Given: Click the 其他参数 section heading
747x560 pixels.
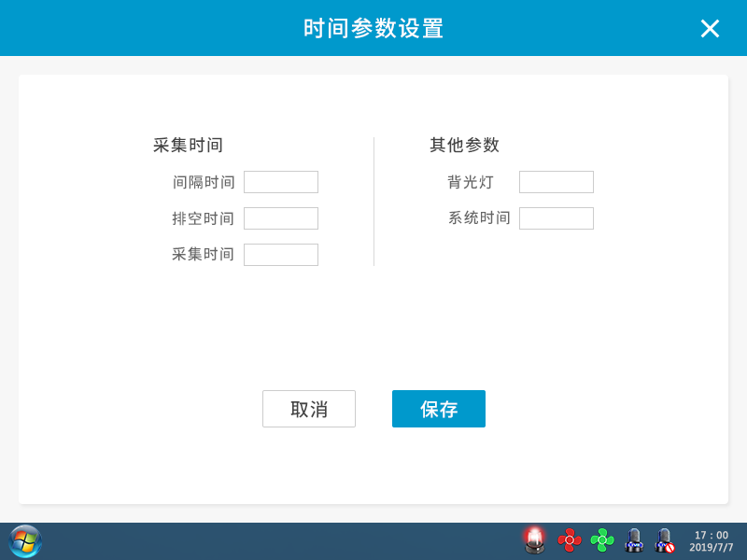Looking at the screenshot, I should [x=464, y=145].
